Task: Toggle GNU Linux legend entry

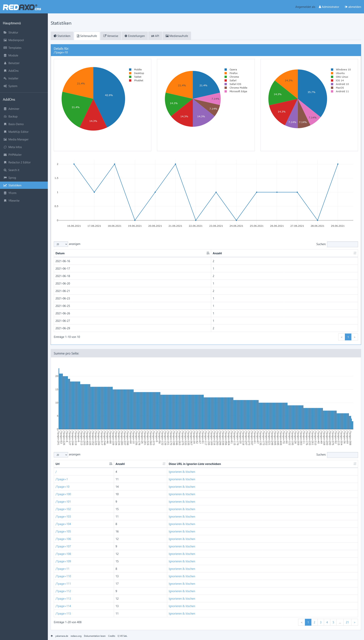Action: [x=339, y=77]
